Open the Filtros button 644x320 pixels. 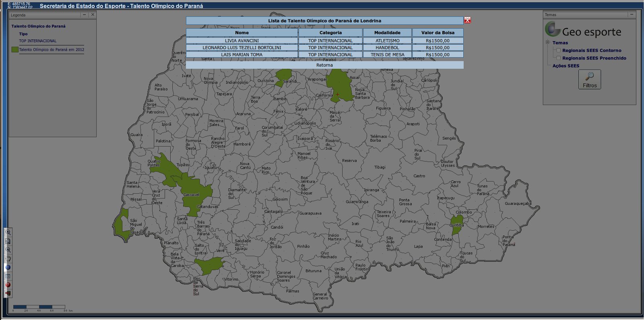(x=590, y=79)
